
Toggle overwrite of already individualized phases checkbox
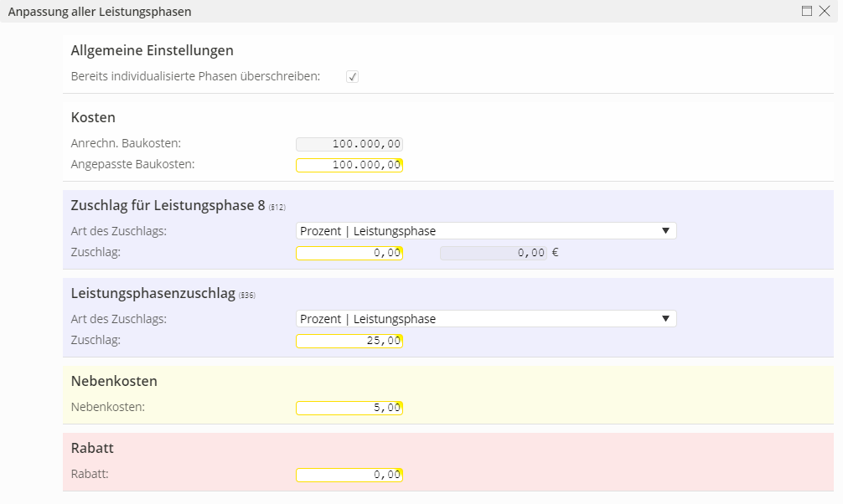coord(353,77)
